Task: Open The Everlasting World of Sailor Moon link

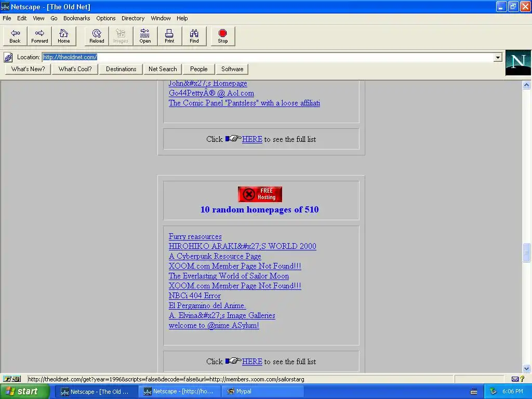Action: click(x=229, y=276)
